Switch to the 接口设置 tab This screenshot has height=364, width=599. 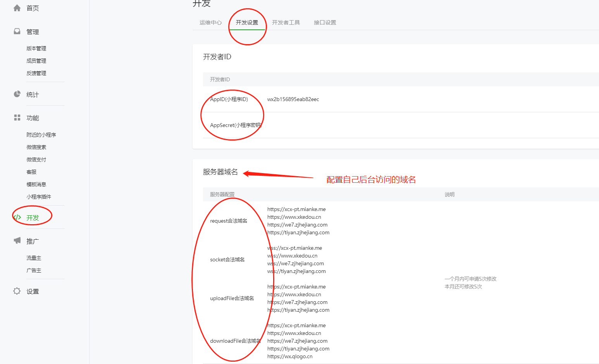click(x=325, y=22)
